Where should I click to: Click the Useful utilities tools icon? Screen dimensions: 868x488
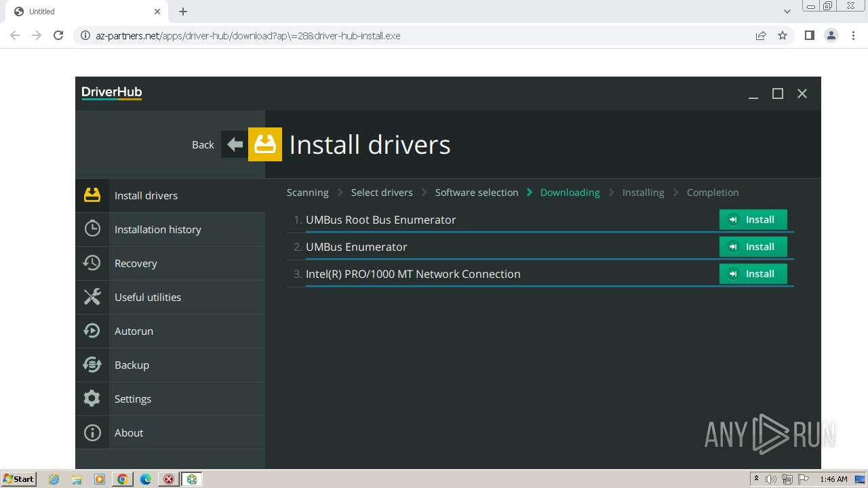[92, 297]
